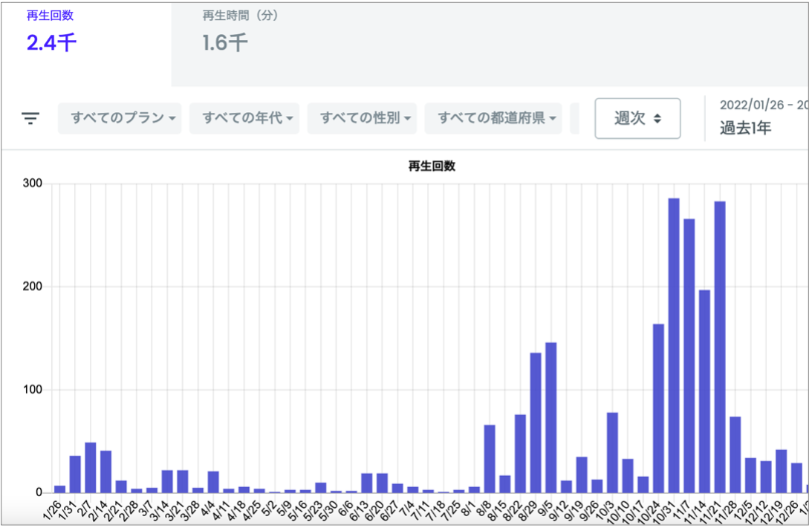This screenshot has height=528, width=812.
Task: Click the 2022/01/26 date range text
Action: [763, 105]
